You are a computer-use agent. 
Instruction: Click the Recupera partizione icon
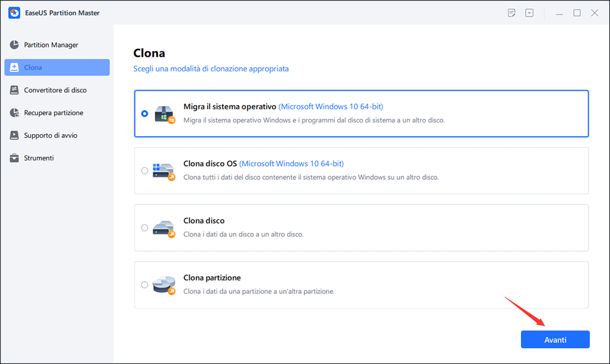point(15,113)
